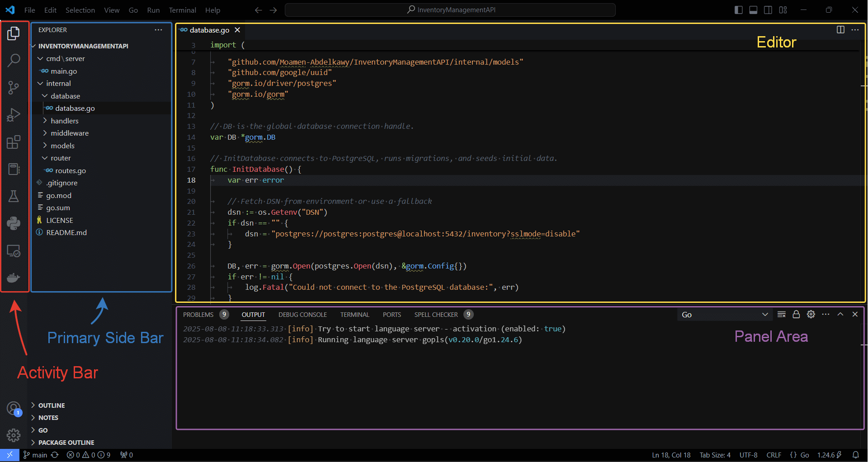Click the main branch status item

point(35,455)
